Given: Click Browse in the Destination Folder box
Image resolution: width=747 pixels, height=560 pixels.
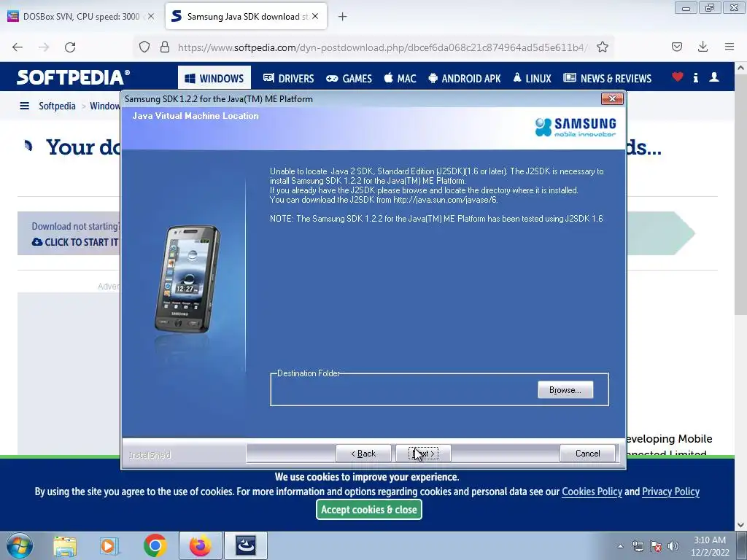Looking at the screenshot, I should tap(565, 390).
